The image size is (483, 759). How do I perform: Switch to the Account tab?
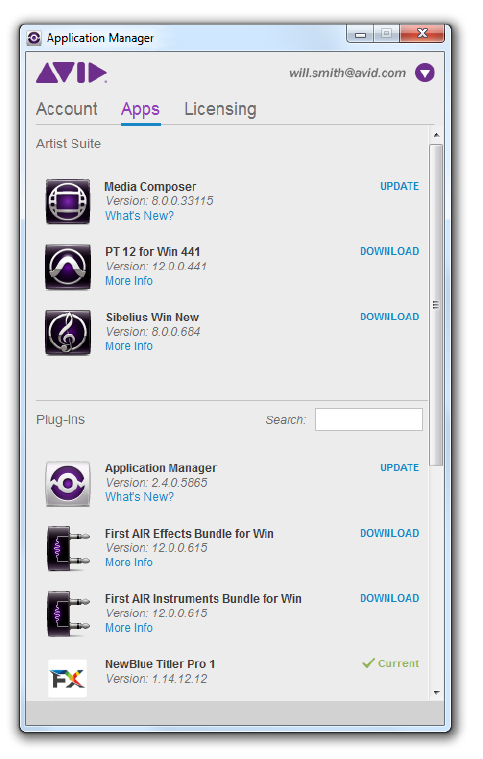pos(67,109)
